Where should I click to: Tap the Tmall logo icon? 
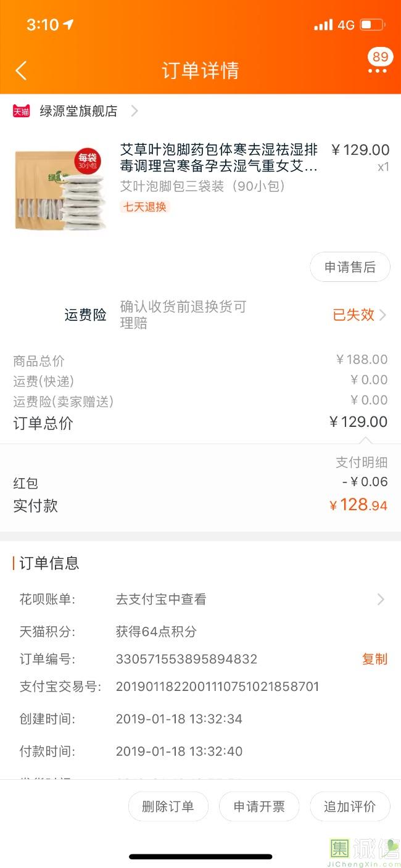22,111
